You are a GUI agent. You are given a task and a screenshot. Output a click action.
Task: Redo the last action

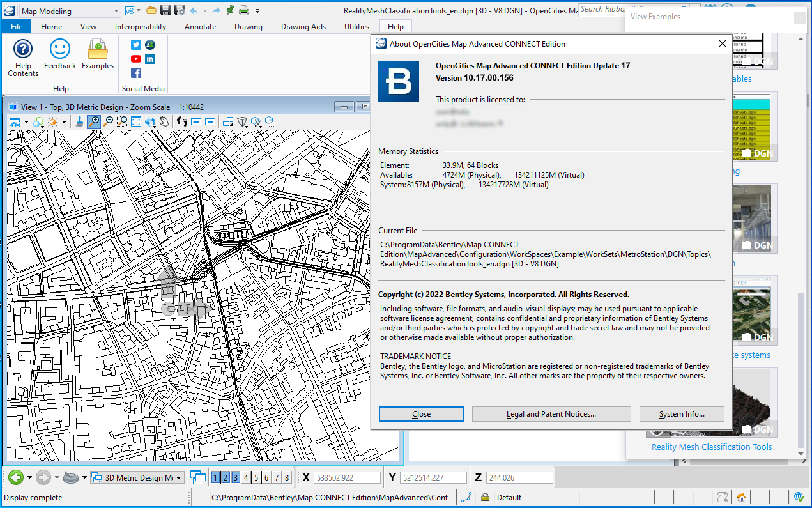[x=217, y=10]
